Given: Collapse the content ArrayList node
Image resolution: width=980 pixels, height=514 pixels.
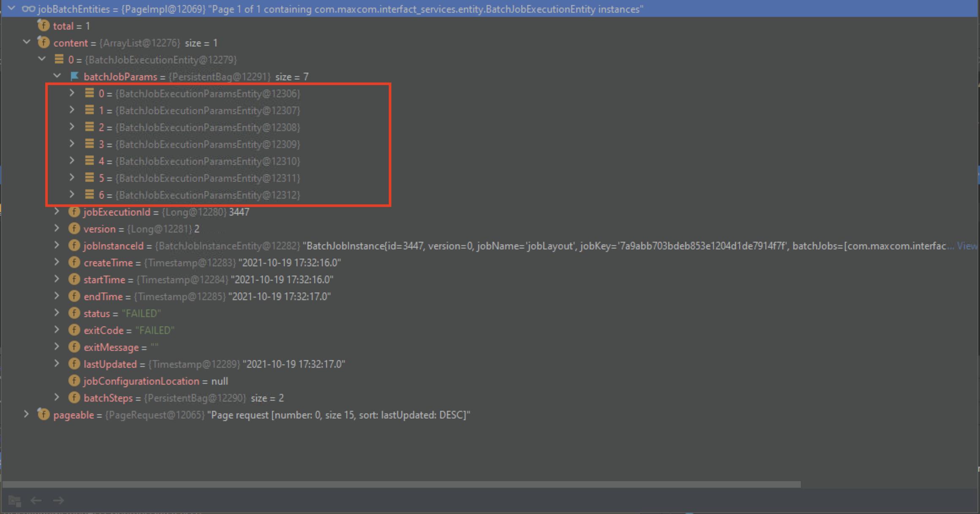Looking at the screenshot, I should (27, 42).
